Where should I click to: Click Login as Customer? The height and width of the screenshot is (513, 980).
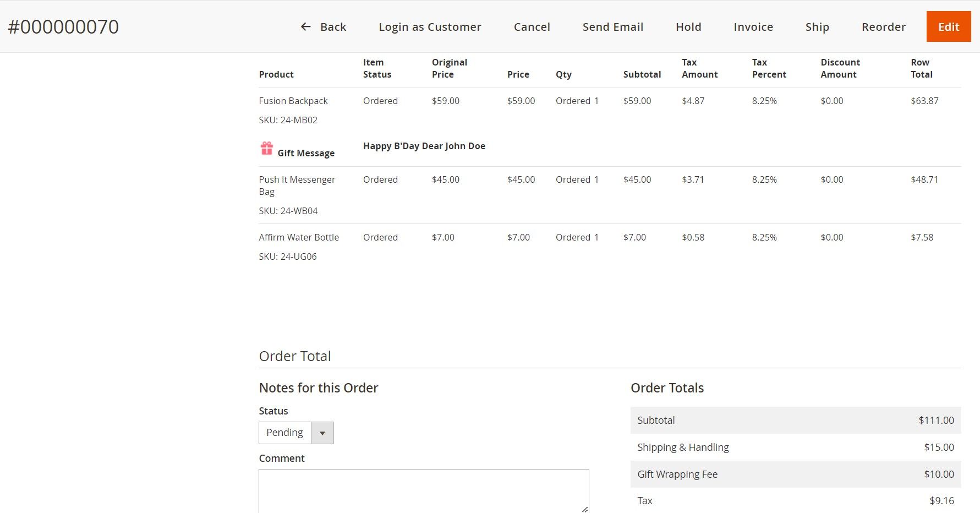430,26
